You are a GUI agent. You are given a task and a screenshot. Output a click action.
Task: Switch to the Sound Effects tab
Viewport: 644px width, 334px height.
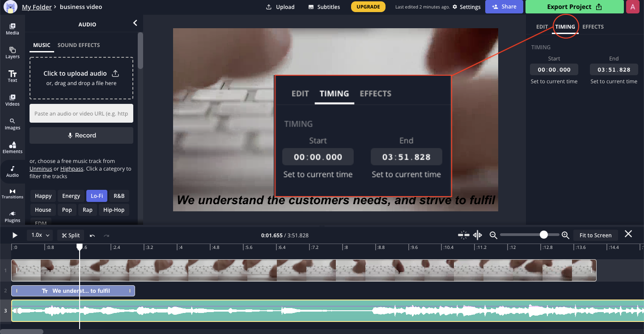coord(79,45)
